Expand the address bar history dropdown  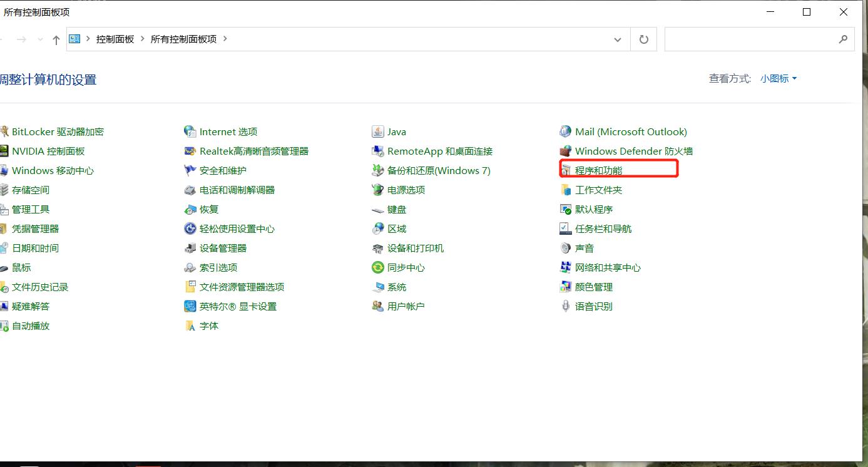(618, 39)
